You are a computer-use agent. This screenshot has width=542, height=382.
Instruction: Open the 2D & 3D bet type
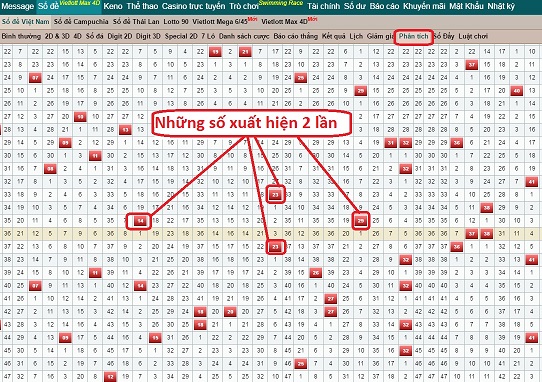[x=57, y=36]
